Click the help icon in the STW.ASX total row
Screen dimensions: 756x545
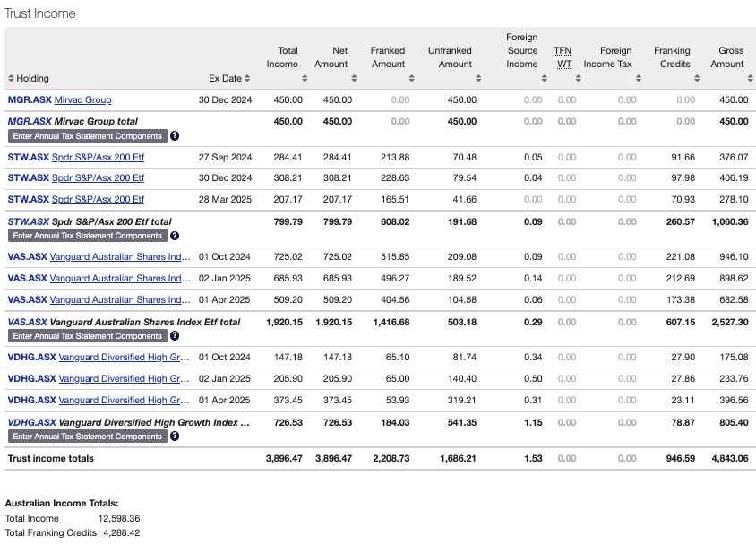coord(173,236)
